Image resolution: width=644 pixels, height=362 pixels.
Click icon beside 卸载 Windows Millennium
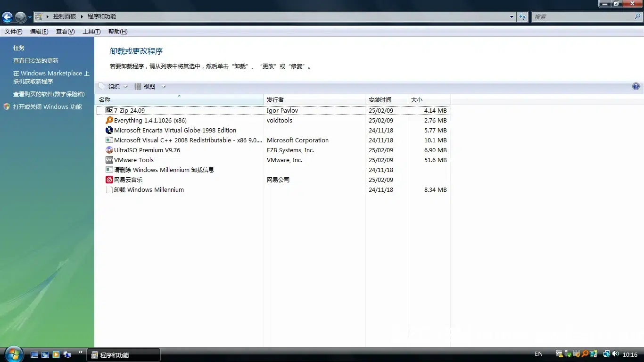click(109, 189)
